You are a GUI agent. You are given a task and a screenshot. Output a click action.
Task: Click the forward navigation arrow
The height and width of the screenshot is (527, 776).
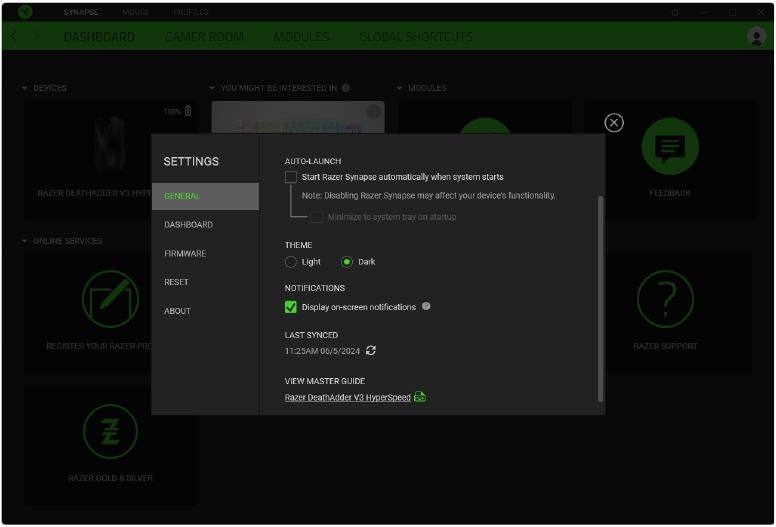(x=36, y=36)
